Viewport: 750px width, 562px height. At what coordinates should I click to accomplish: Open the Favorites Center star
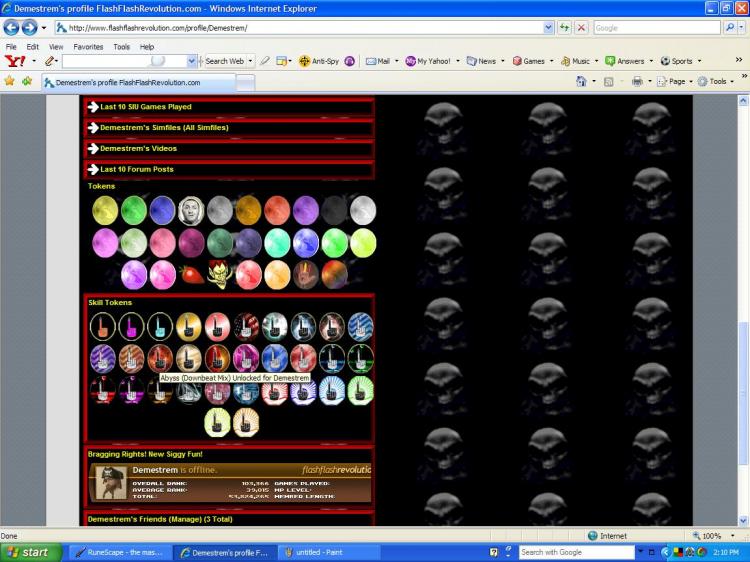(9, 81)
